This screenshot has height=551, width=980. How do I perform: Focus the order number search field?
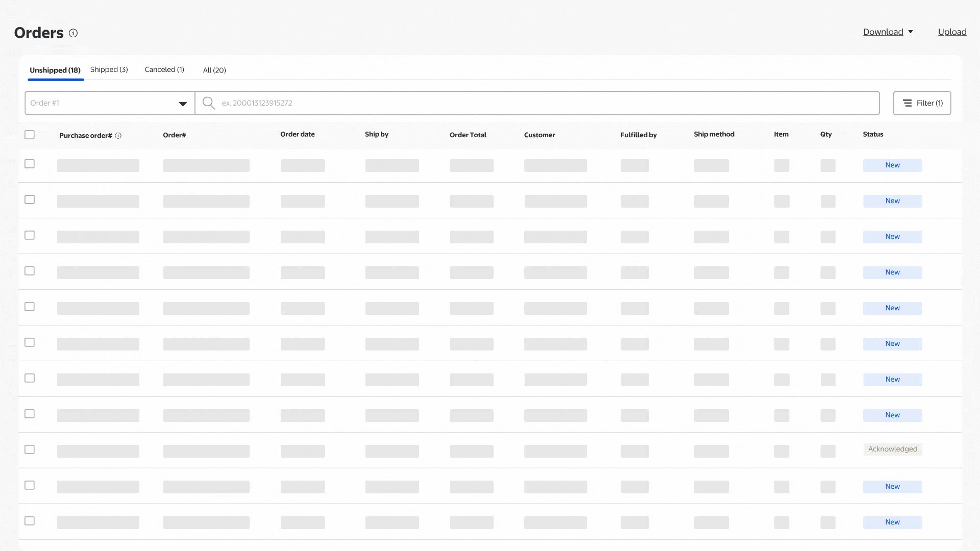(x=536, y=103)
